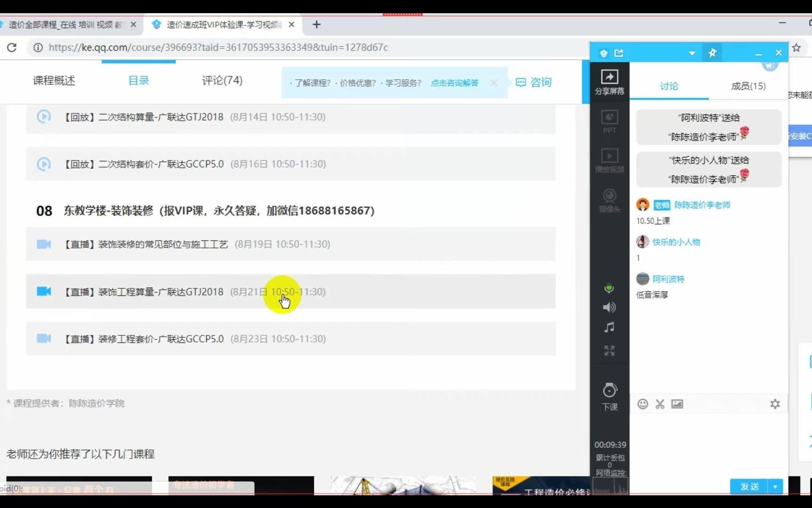Reload the page with the refresh icon
Screen dimensions: 812x508
click(x=12, y=47)
